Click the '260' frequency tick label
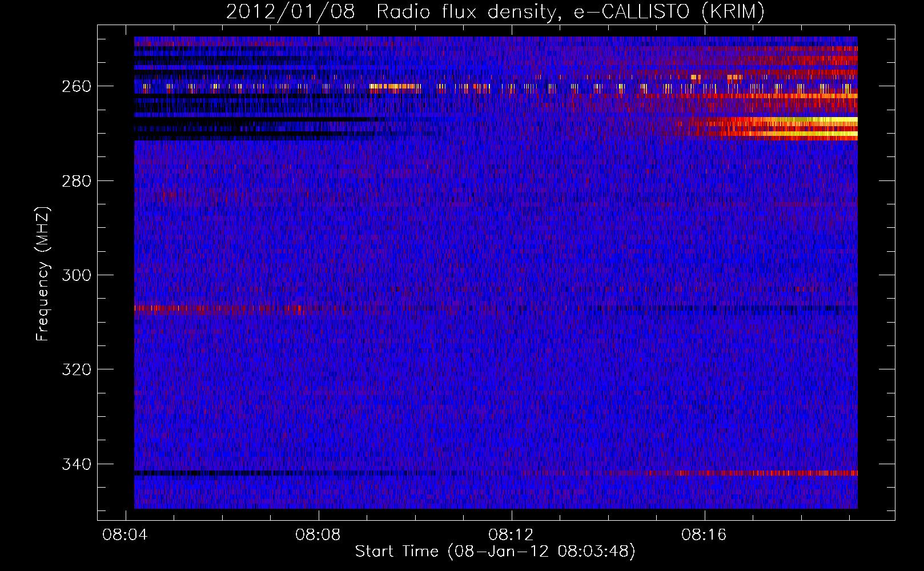The width and height of the screenshot is (924, 571). 76,86
